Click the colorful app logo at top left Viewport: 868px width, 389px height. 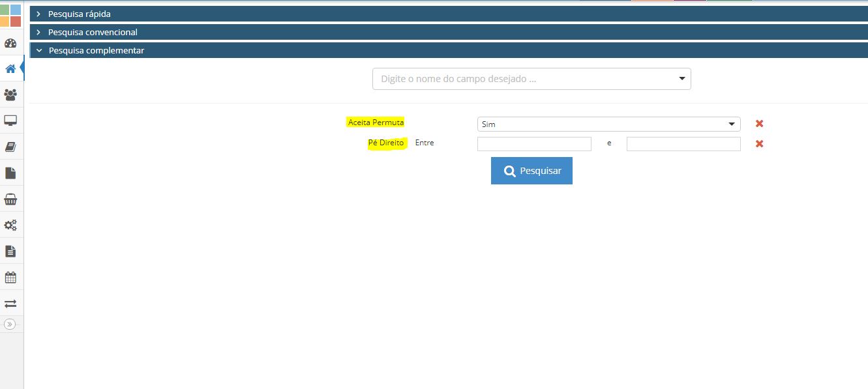10,14
